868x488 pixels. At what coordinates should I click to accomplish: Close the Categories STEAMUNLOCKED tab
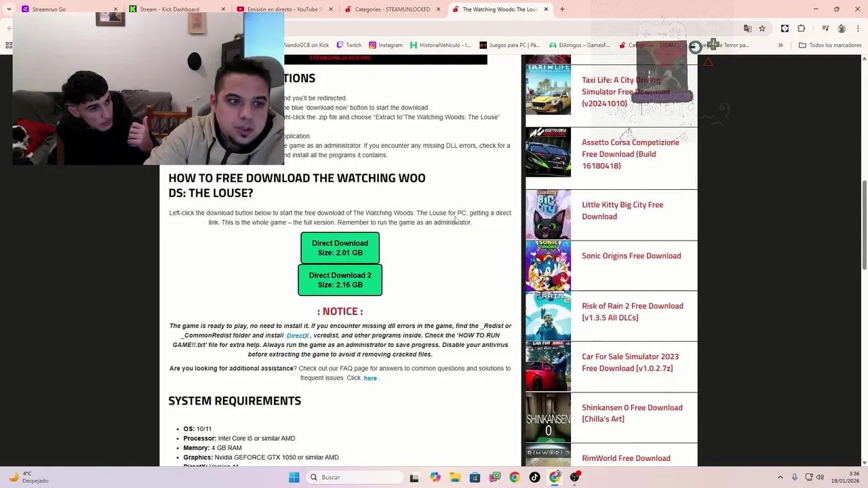[x=438, y=9]
